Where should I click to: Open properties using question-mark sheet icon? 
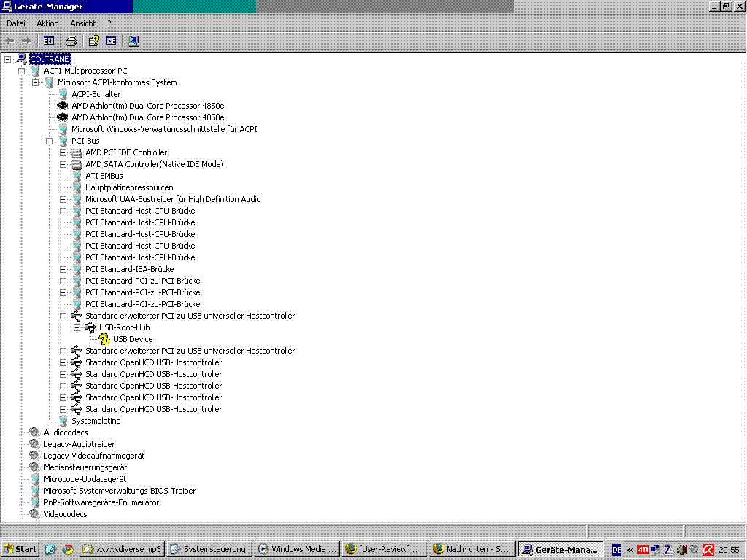click(94, 41)
